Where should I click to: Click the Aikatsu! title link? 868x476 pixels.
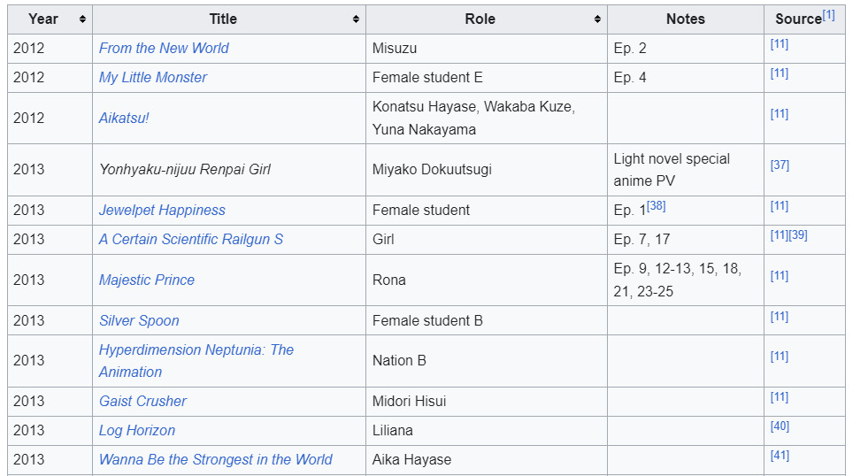point(124,118)
